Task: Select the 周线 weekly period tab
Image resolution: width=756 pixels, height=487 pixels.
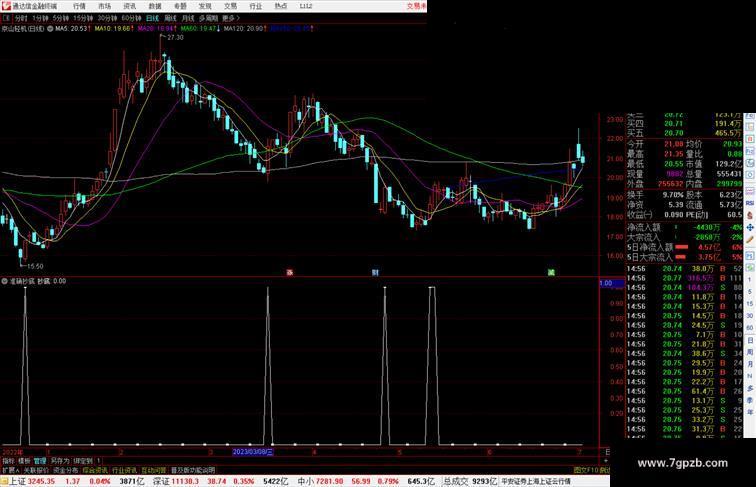Action: point(170,18)
